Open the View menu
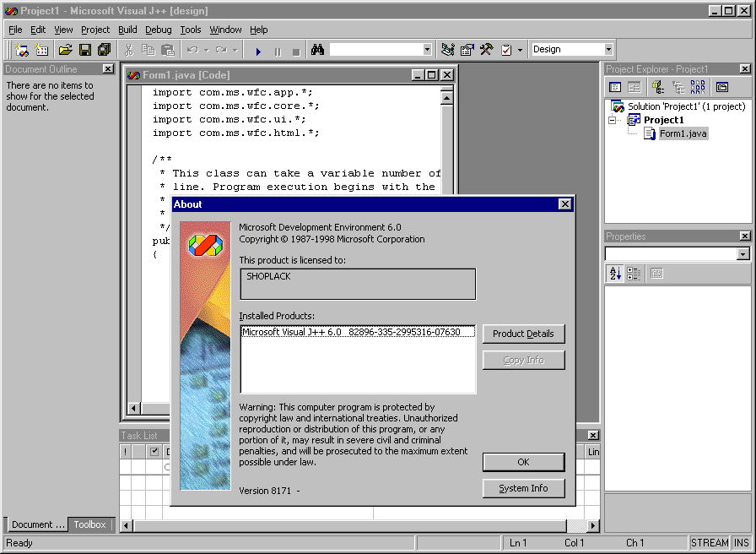The height and width of the screenshot is (554, 756). (x=63, y=30)
